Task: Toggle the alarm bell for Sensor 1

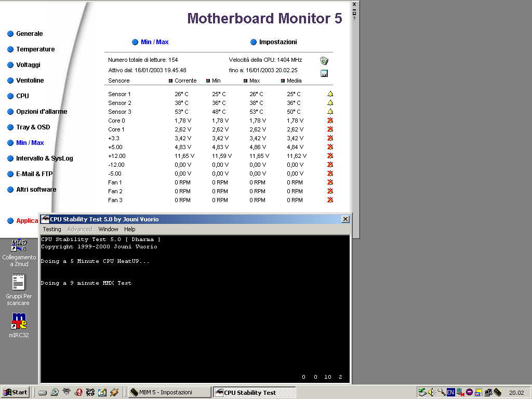Action: (x=330, y=94)
